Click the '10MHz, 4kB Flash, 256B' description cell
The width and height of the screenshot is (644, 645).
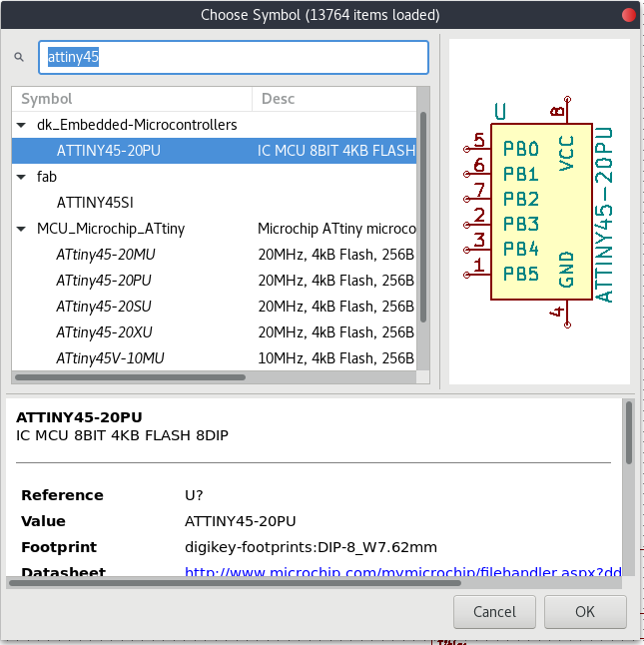[336, 357]
